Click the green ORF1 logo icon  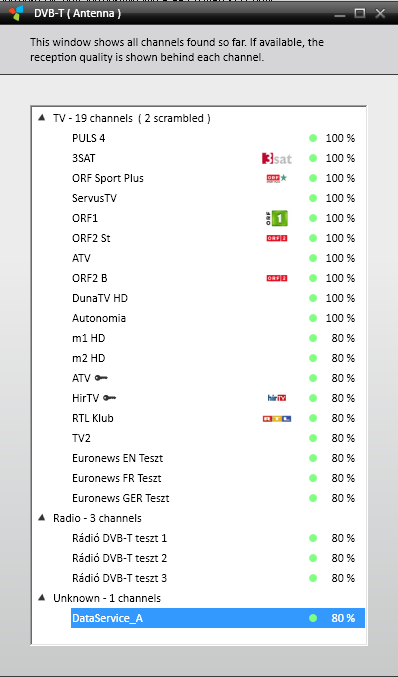pyautogui.click(x=277, y=218)
